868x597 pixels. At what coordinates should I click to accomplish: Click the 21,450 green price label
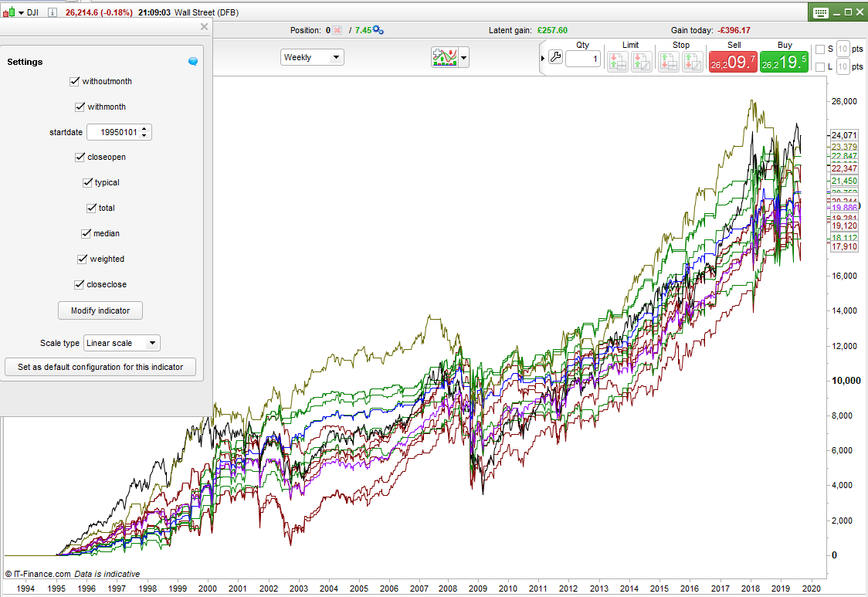(x=843, y=181)
